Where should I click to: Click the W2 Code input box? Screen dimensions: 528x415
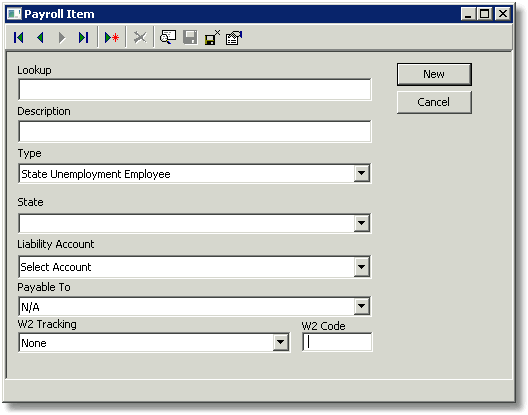(337, 342)
